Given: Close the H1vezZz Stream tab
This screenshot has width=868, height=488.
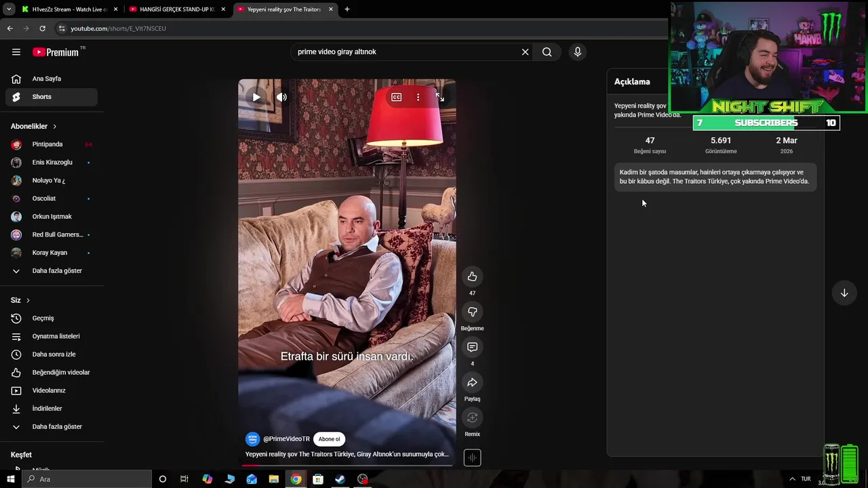Looking at the screenshot, I should pyautogui.click(x=115, y=9).
